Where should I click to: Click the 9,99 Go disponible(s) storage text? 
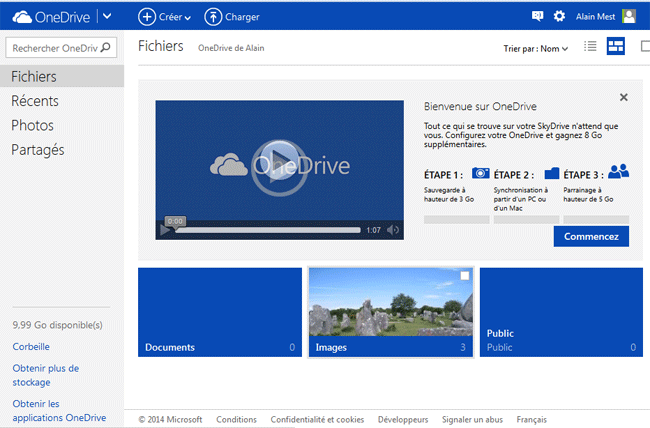(x=57, y=325)
